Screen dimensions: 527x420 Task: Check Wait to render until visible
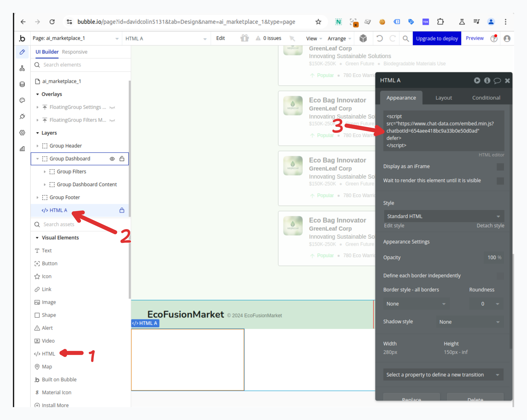500,181
